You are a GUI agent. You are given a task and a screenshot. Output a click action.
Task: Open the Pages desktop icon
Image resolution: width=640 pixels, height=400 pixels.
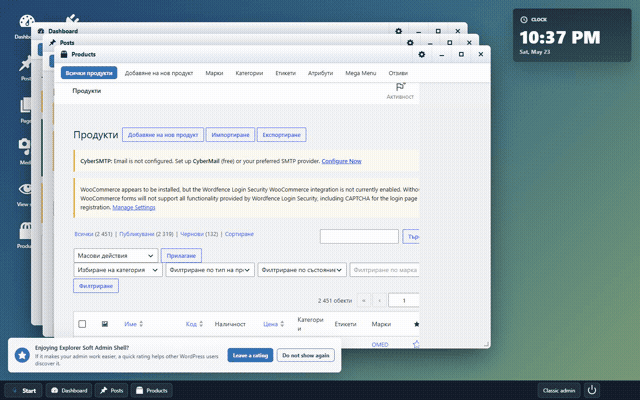pos(26,105)
